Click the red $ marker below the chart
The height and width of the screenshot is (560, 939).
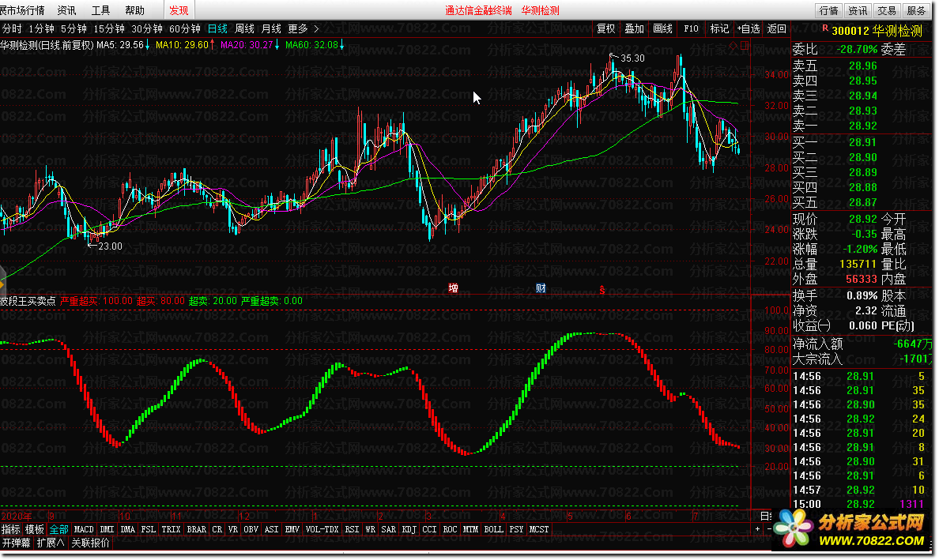click(601, 290)
